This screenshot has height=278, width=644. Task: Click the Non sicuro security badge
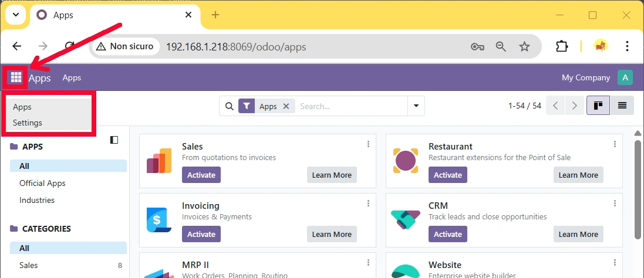[x=125, y=46]
